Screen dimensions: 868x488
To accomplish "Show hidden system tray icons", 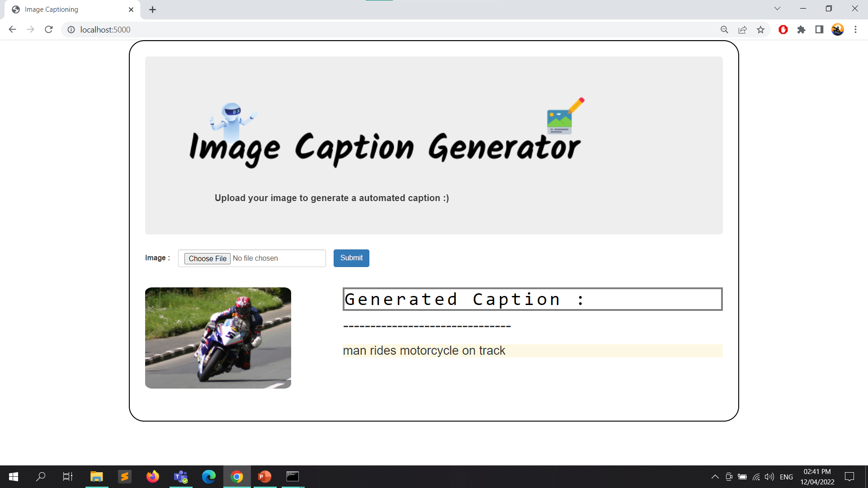I will 715,477.
